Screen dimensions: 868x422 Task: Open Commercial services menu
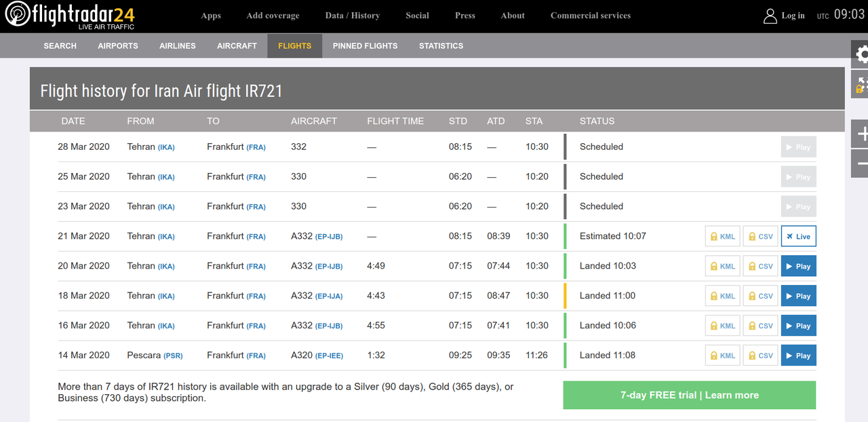(x=591, y=16)
